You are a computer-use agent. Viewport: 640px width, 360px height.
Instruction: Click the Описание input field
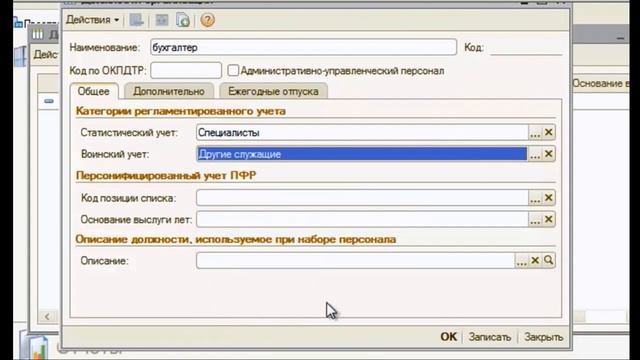point(355,260)
